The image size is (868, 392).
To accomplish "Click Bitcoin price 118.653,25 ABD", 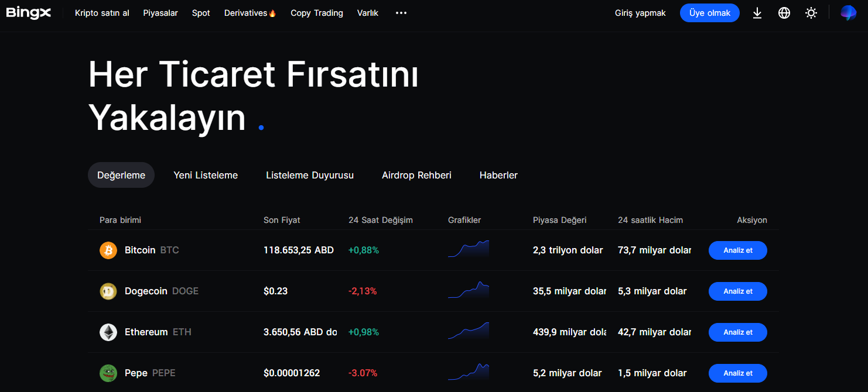I will click(299, 250).
